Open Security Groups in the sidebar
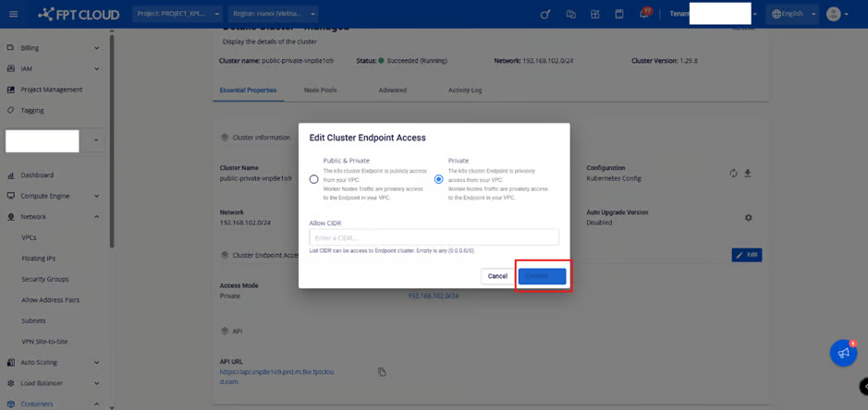Image resolution: width=868 pixels, height=410 pixels. [x=44, y=279]
